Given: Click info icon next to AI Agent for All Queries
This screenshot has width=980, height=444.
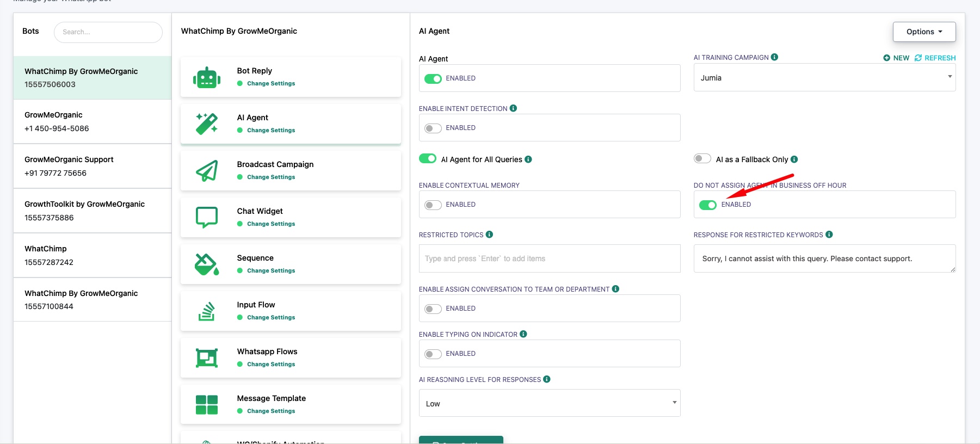Looking at the screenshot, I should point(528,159).
